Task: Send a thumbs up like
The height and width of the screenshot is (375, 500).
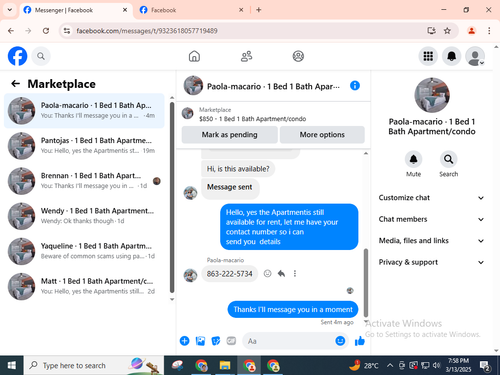Action: coord(360,341)
